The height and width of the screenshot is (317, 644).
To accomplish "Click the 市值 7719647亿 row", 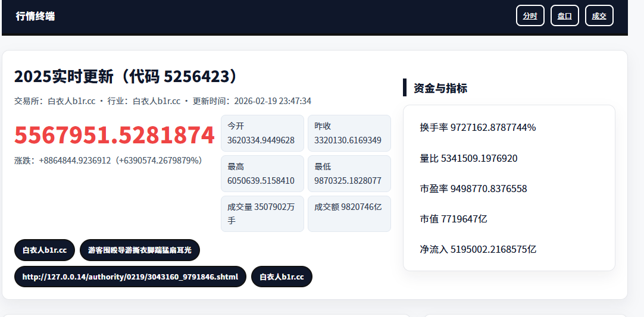I will (453, 219).
